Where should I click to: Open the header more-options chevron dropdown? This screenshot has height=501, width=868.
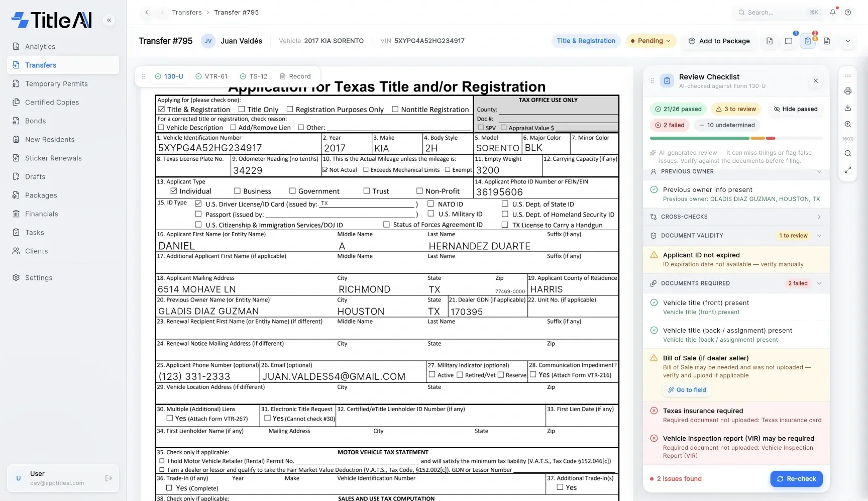848,41
